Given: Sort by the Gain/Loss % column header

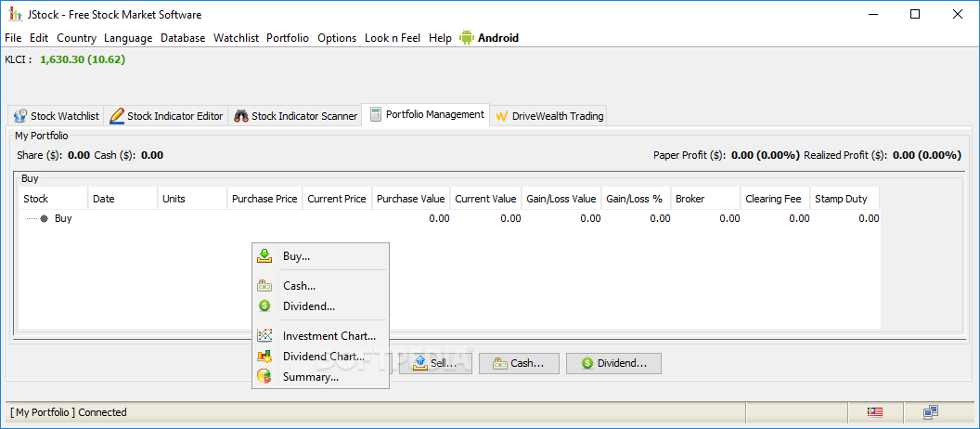Looking at the screenshot, I should pos(636,199).
